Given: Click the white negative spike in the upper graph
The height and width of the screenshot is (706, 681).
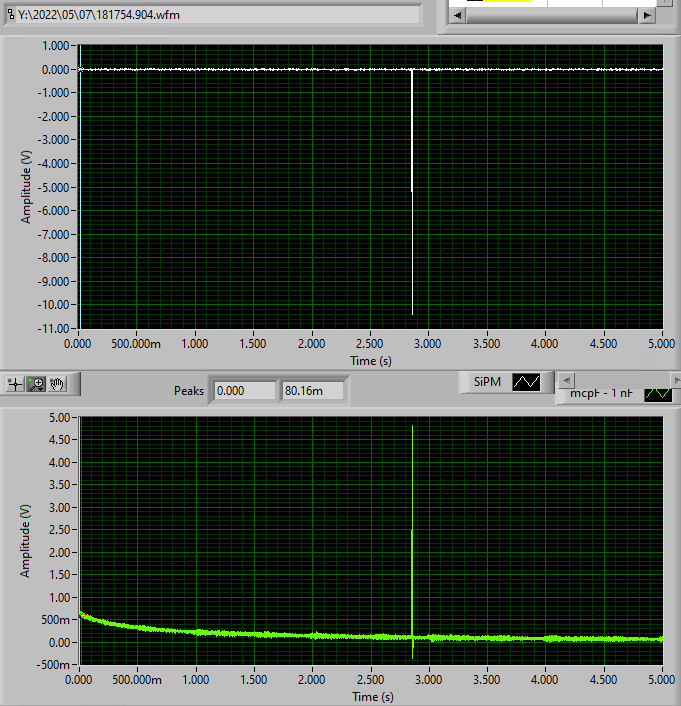Looking at the screenshot, I should click(412, 191).
